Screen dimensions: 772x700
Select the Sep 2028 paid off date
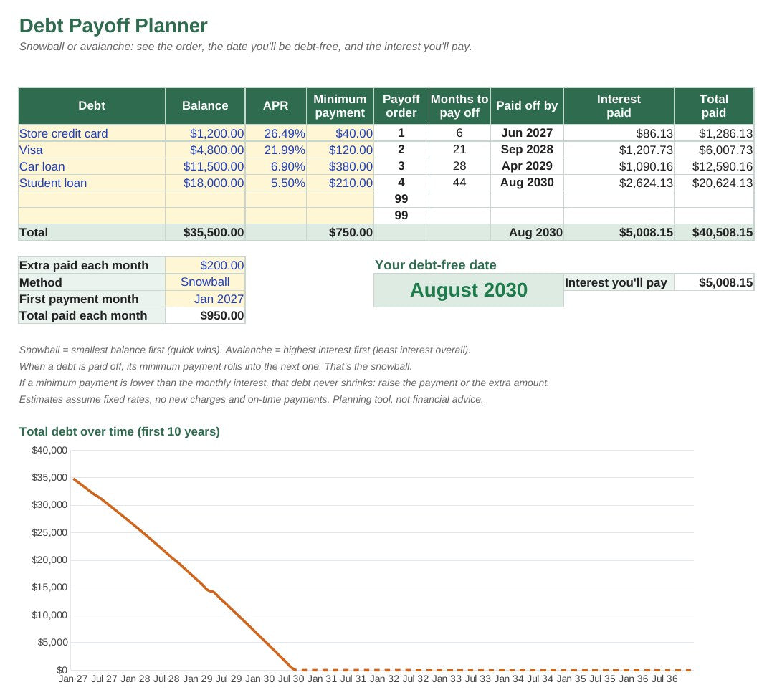point(527,150)
